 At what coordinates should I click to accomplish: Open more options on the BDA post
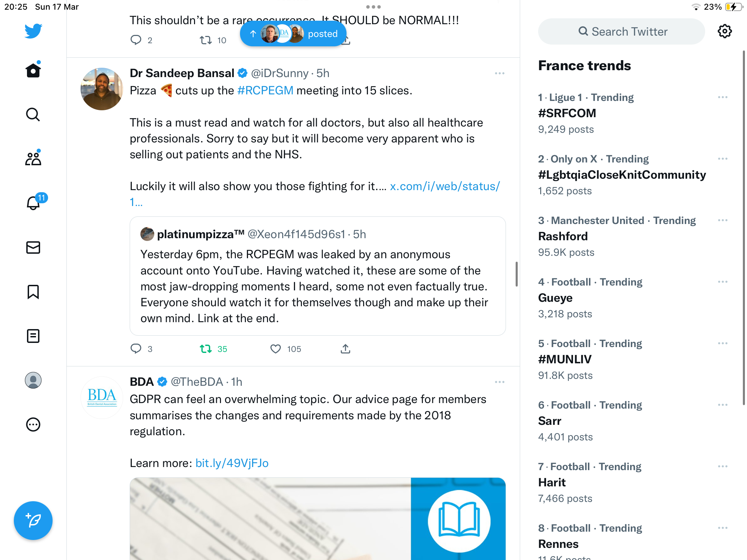point(500,382)
